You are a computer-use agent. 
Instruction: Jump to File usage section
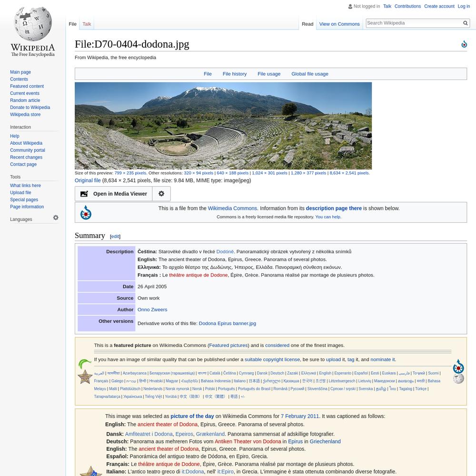point(269,74)
